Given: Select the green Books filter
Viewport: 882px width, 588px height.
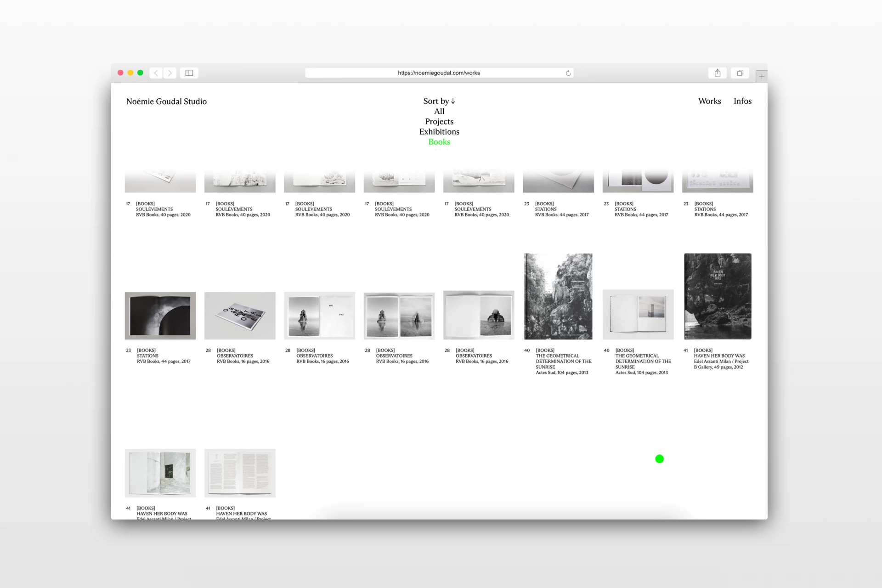Looking at the screenshot, I should click(439, 142).
